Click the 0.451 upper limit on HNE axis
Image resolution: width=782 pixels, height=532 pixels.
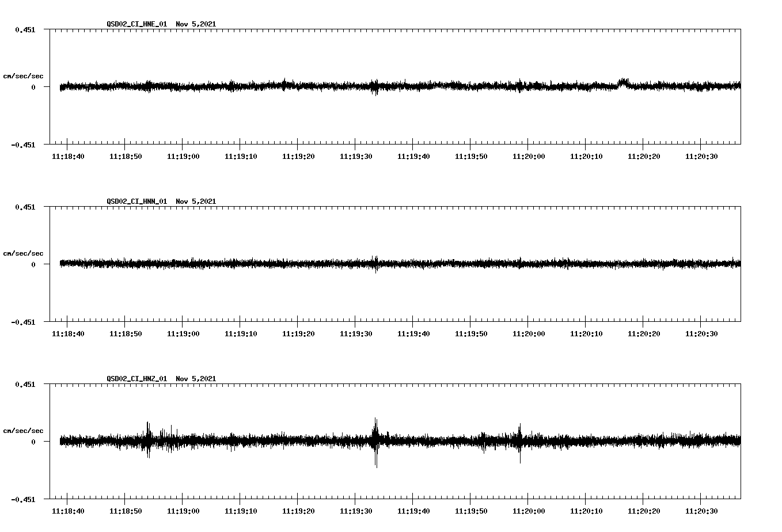[25, 29]
